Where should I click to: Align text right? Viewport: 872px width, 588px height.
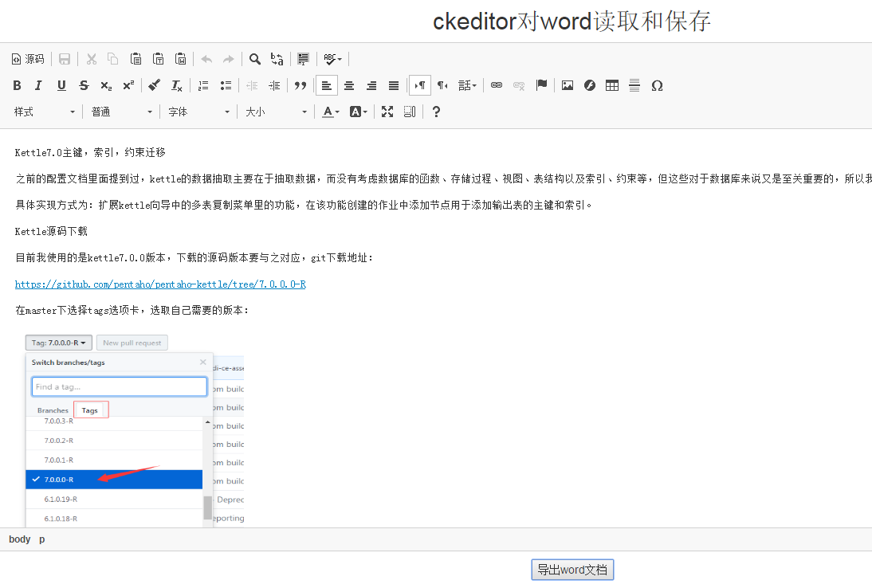(x=371, y=85)
